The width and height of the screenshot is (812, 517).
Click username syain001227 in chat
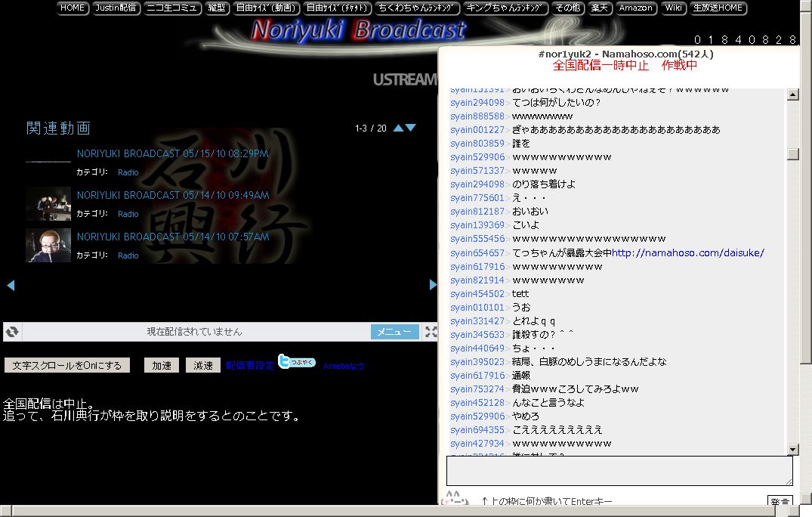(x=477, y=129)
